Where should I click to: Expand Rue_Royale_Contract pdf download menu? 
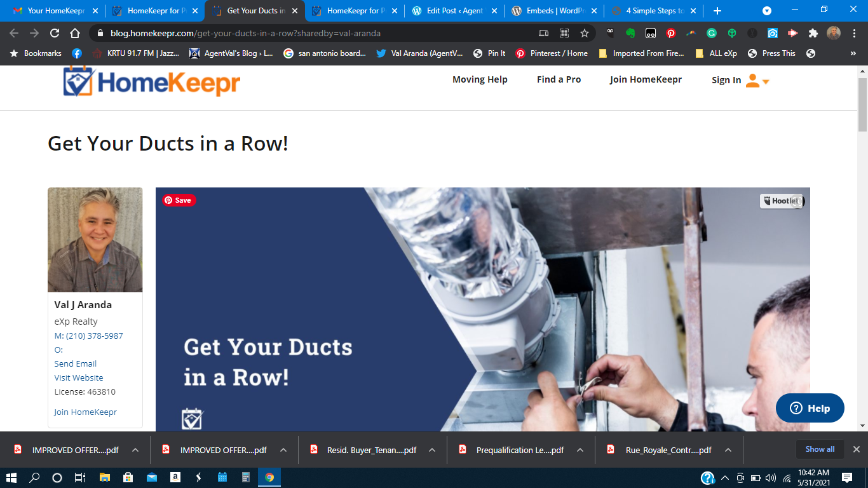click(728, 450)
